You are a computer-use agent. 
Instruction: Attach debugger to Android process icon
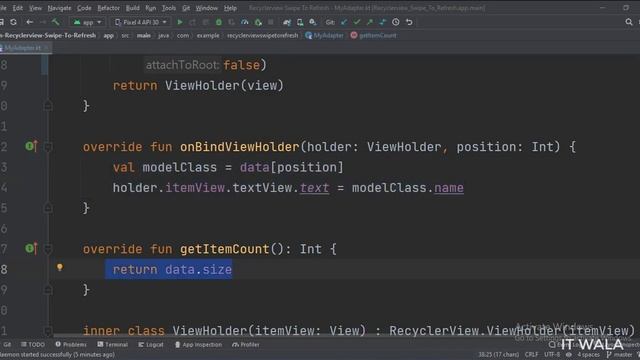click(x=258, y=22)
